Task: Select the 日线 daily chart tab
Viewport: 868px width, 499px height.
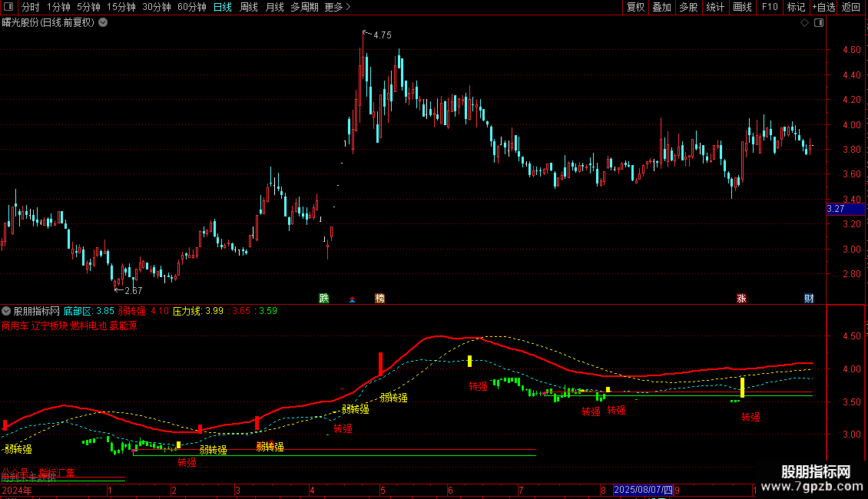Action: [223, 7]
